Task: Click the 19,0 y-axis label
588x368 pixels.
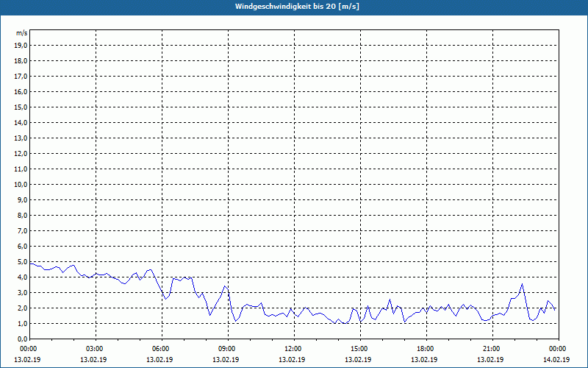Action: click(21, 46)
